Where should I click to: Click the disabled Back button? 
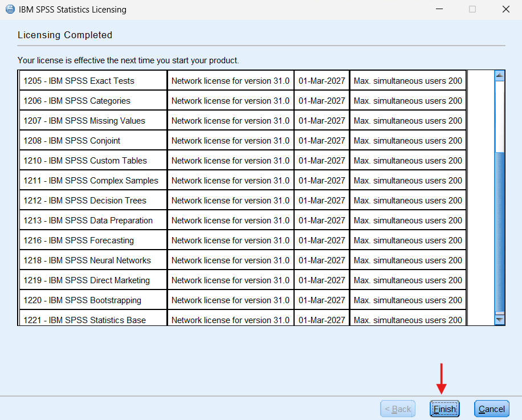coord(398,409)
